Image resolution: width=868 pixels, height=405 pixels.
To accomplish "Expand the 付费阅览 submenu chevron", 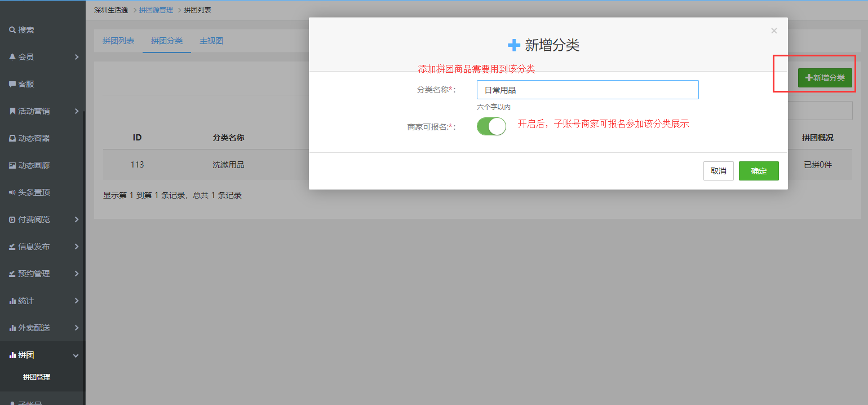I will pos(76,219).
